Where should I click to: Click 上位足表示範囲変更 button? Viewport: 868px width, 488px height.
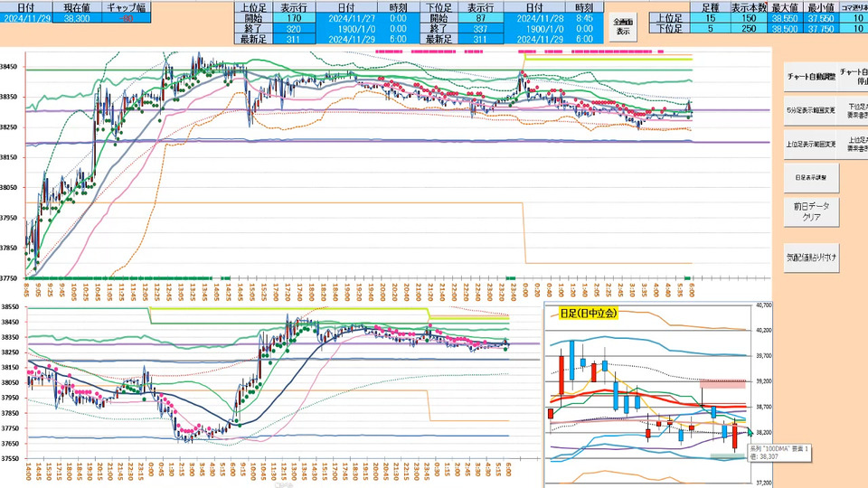(812, 144)
